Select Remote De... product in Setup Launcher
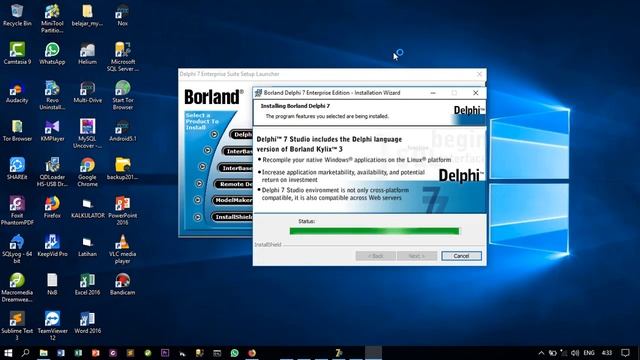This screenshot has height=360, width=640. (233, 184)
